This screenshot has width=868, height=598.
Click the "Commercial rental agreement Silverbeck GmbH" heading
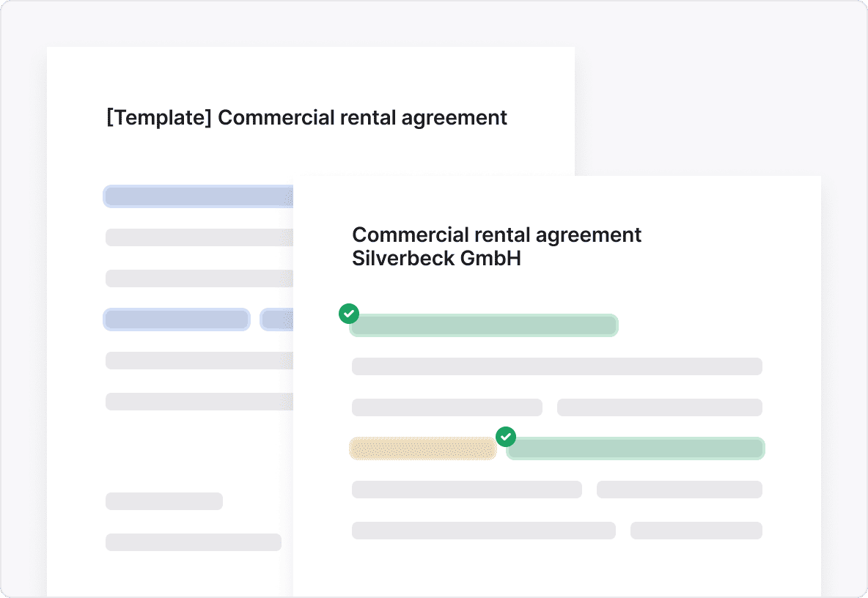496,246
